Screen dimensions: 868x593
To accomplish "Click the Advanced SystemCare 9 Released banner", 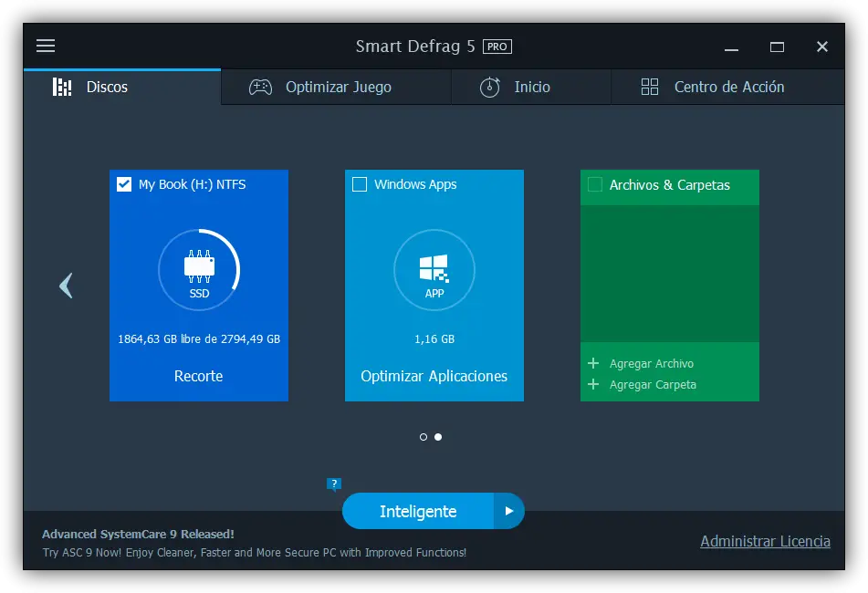I will [138, 534].
